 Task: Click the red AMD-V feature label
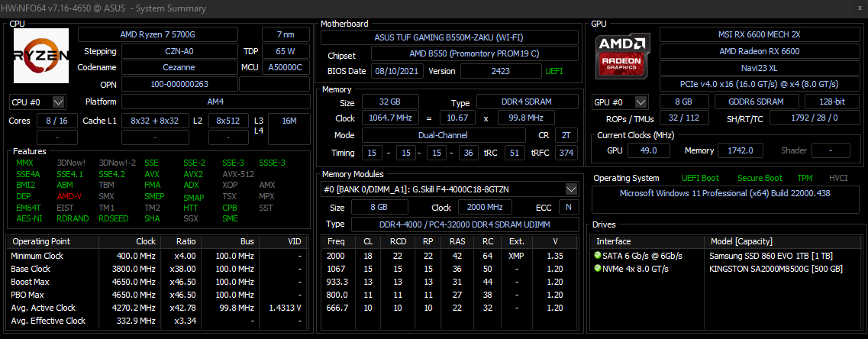[69, 196]
